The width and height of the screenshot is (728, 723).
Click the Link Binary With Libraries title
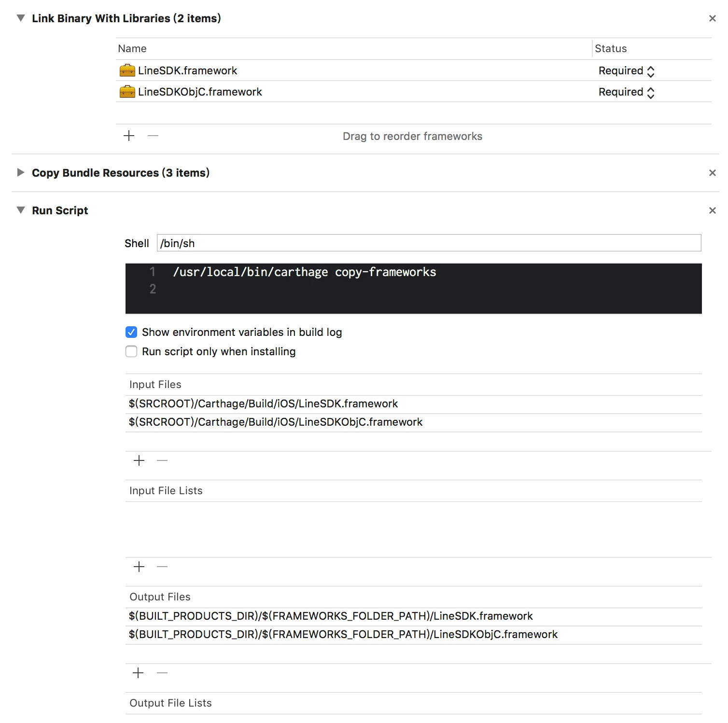(x=126, y=18)
